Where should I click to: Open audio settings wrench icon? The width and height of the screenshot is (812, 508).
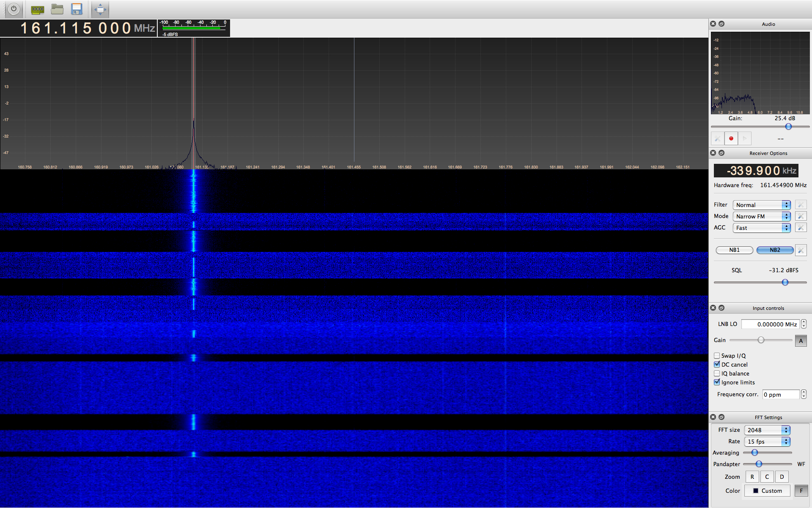pos(718,138)
